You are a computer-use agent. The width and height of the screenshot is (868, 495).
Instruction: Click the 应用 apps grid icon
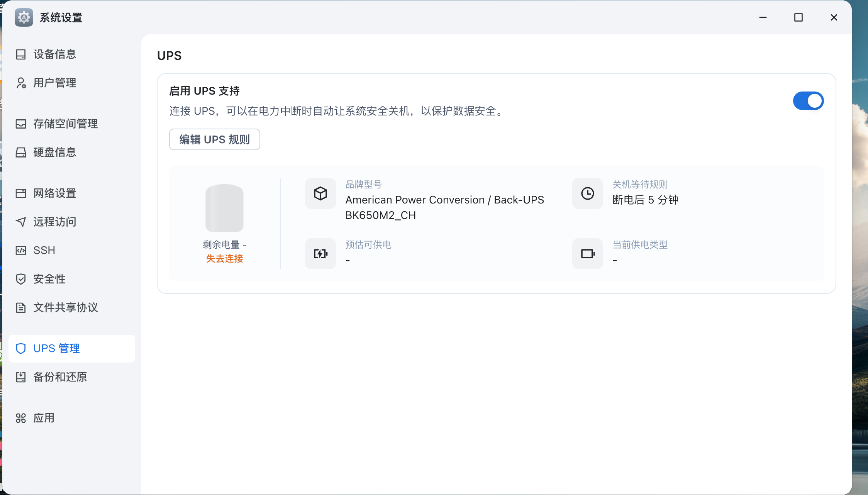(x=21, y=418)
